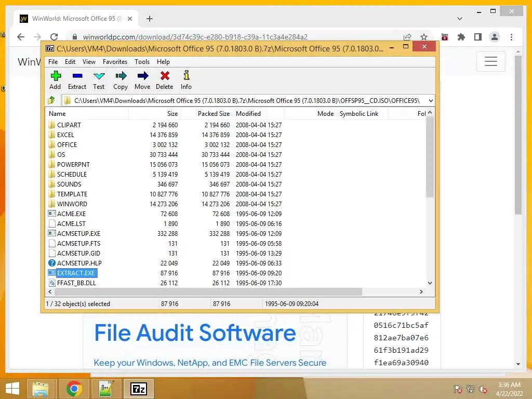Reload the Chrome page
This screenshot has height=399, width=532.
click(54, 37)
